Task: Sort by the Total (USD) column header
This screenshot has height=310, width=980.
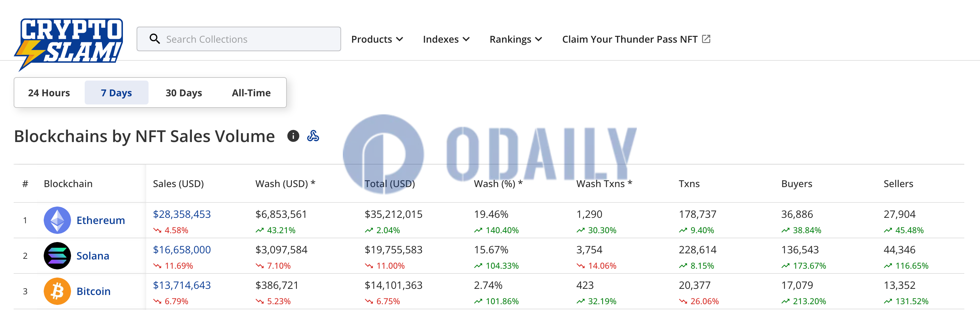Action: 390,184
